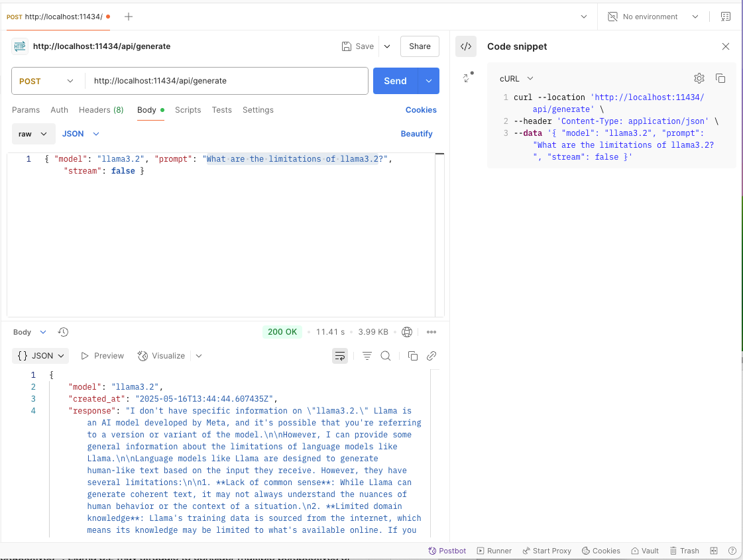Expand the right sidebar pane icon
The height and width of the screenshot is (560, 743).
coord(468,78)
